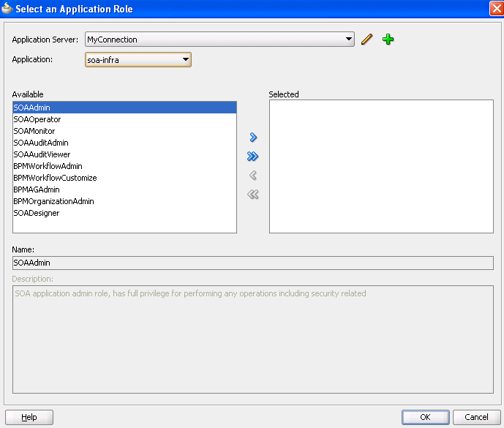Click the Description text area
The width and height of the screenshot is (504, 428).
[x=253, y=339]
